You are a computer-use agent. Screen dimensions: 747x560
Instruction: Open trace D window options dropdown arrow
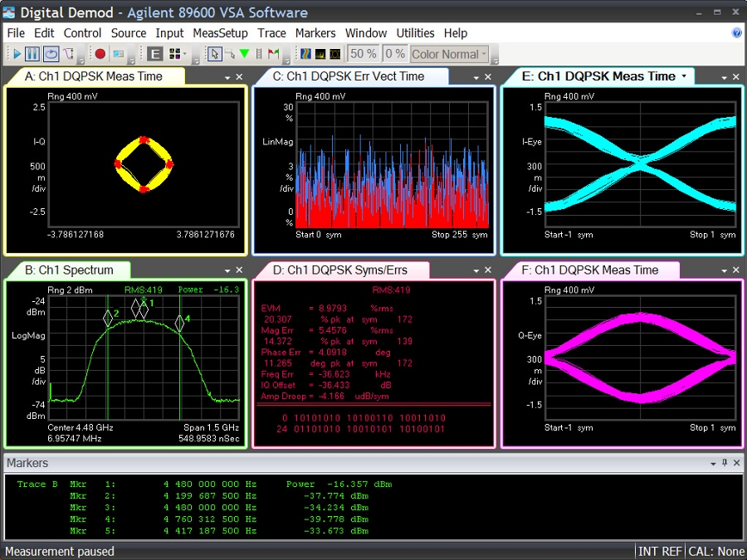pos(476,270)
